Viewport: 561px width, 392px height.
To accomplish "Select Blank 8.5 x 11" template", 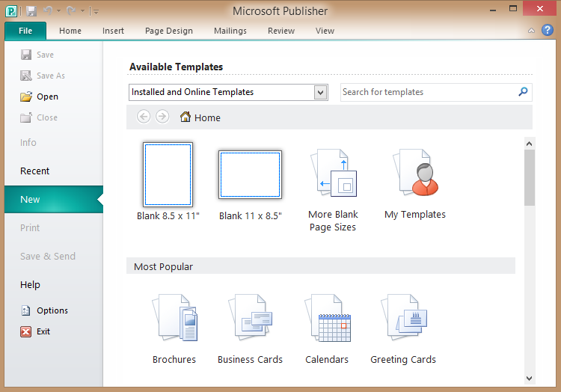I will (x=168, y=181).
